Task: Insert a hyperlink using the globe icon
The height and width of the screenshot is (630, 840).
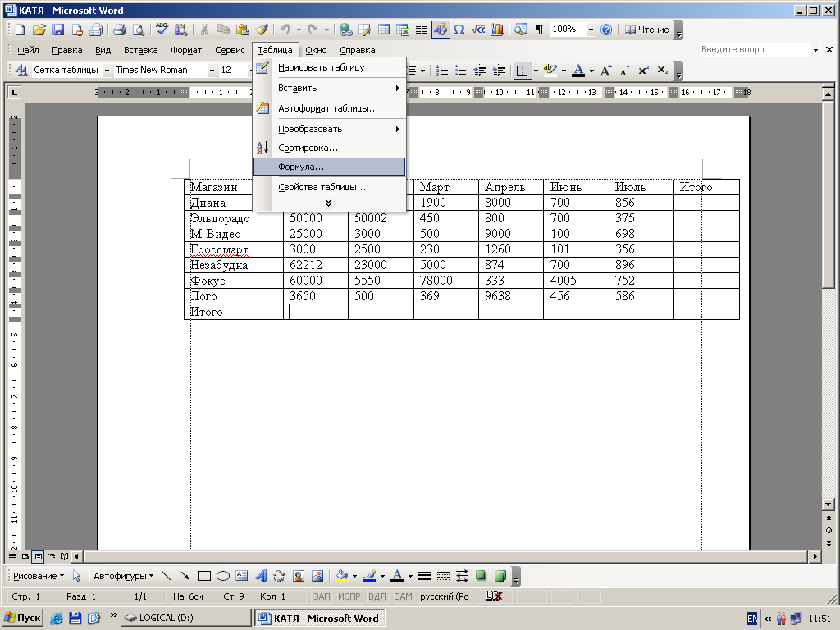Action: (x=345, y=30)
